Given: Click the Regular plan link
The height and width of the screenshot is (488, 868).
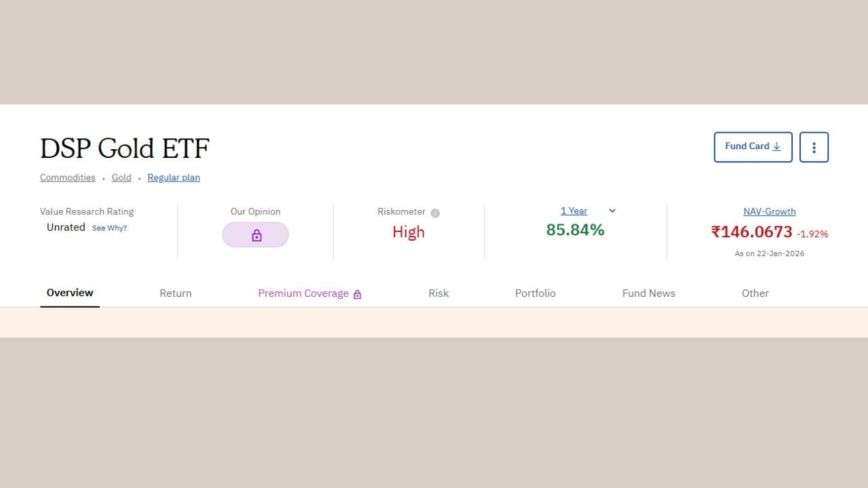Looking at the screenshot, I should click(x=174, y=178).
